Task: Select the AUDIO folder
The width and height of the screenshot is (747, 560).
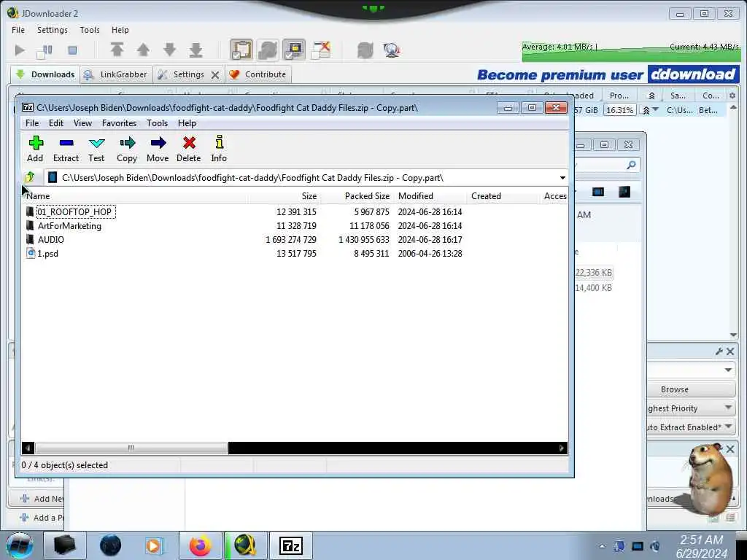Action: (x=51, y=239)
